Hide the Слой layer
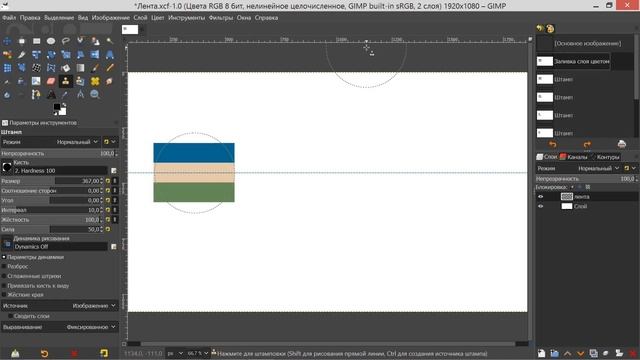 click(541, 206)
